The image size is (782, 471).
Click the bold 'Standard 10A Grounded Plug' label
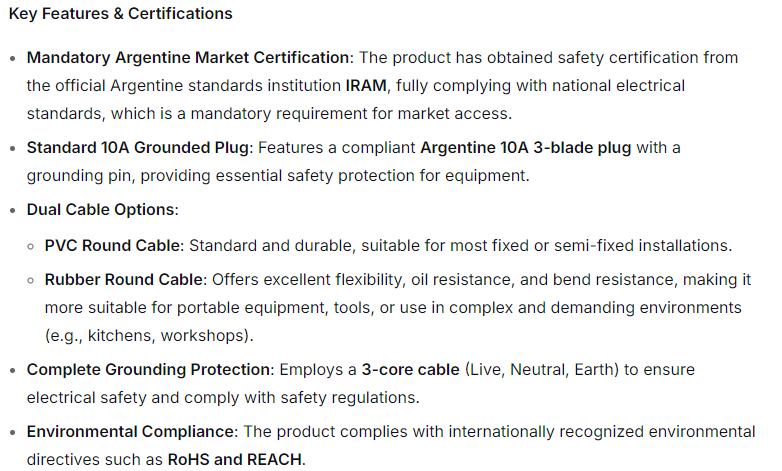(x=139, y=148)
